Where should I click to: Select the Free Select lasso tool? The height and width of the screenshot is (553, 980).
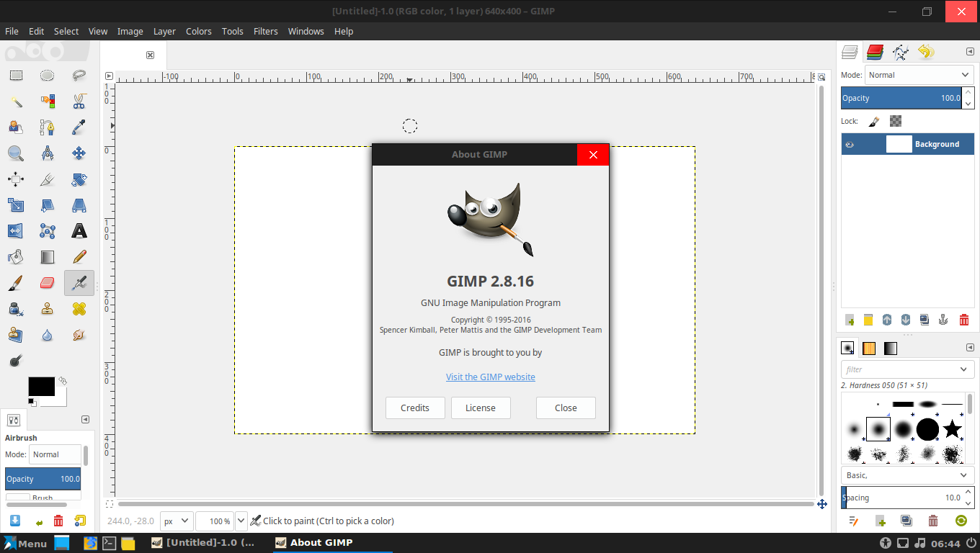[79, 75]
